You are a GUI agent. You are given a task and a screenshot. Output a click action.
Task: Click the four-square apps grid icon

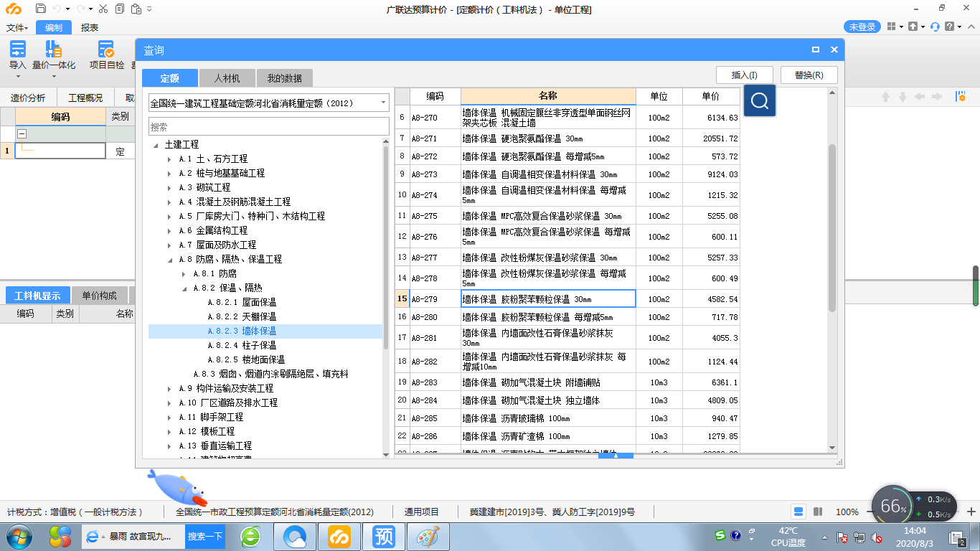click(x=891, y=27)
